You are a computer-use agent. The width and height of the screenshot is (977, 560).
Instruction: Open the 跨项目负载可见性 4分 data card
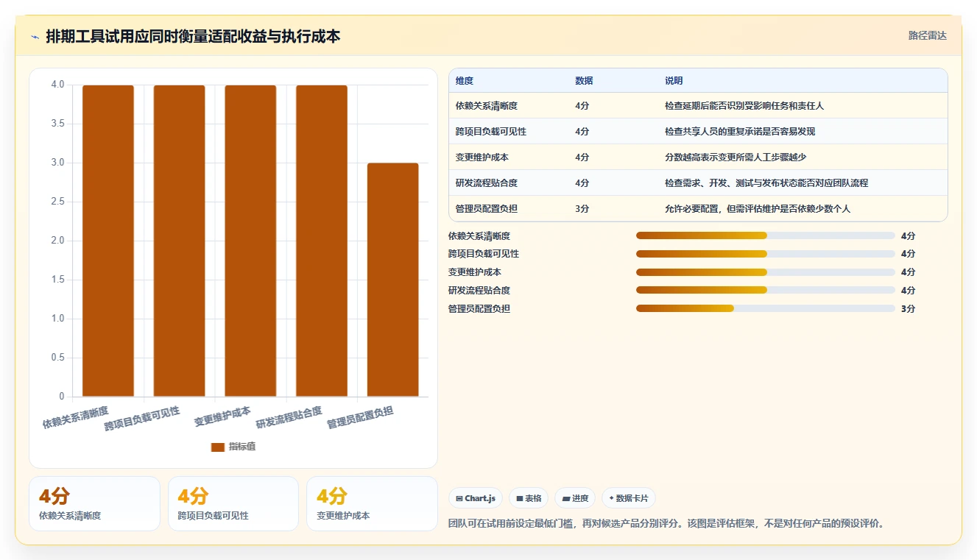coord(233,503)
